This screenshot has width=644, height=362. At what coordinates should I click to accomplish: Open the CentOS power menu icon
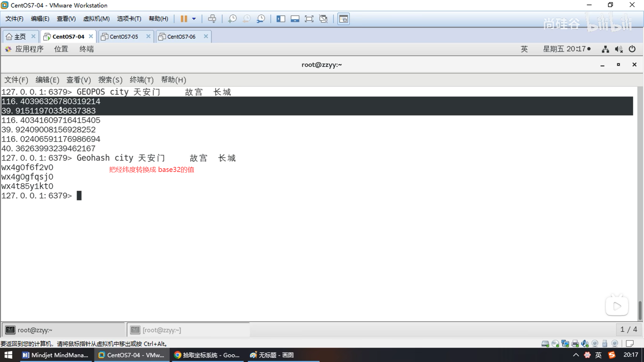pos(632,49)
